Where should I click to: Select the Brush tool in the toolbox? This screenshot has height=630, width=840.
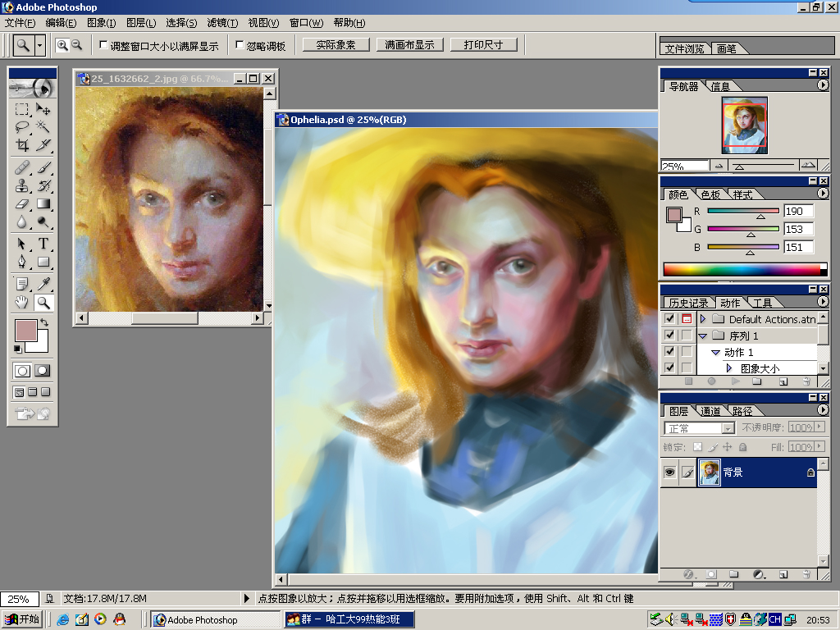click(43, 168)
